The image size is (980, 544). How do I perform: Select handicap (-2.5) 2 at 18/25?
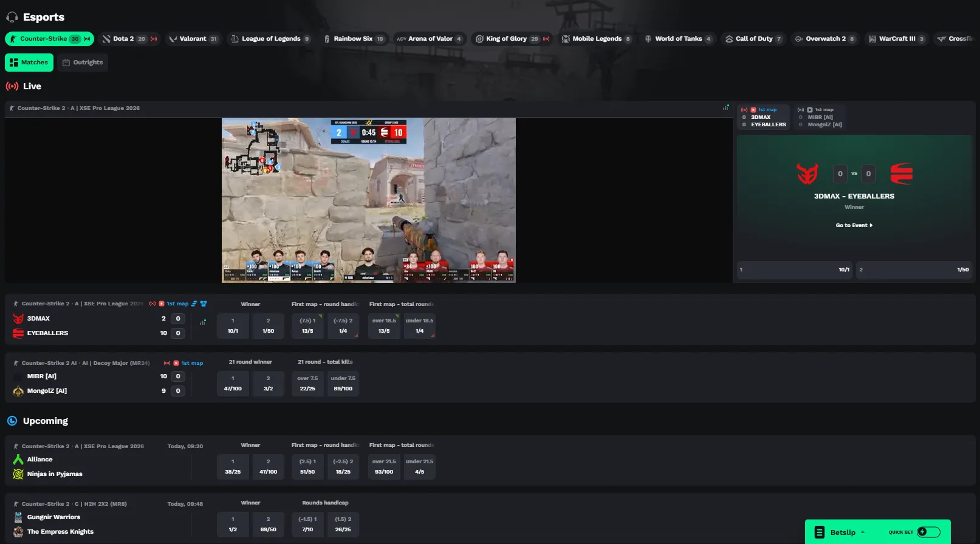[343, 467]
